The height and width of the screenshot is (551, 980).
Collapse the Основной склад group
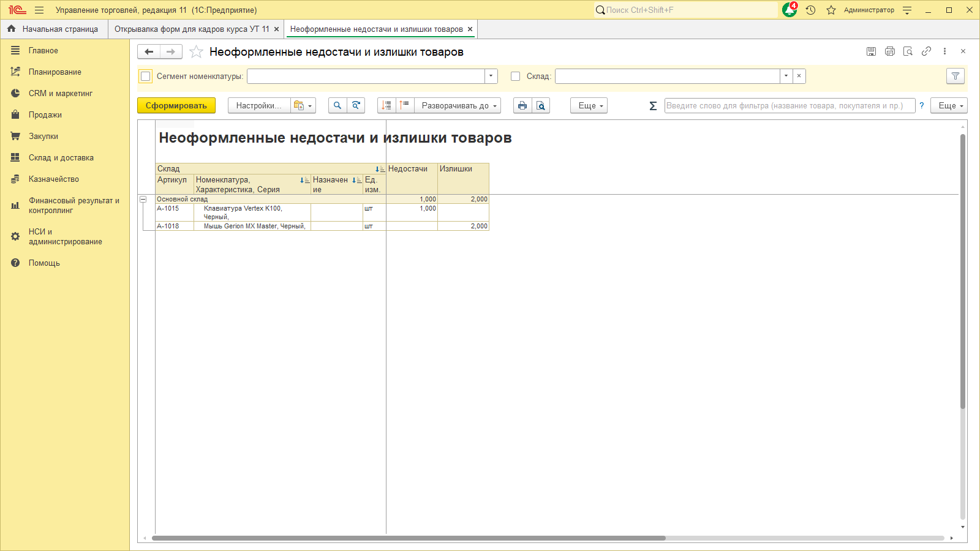(x=143, y=199)
